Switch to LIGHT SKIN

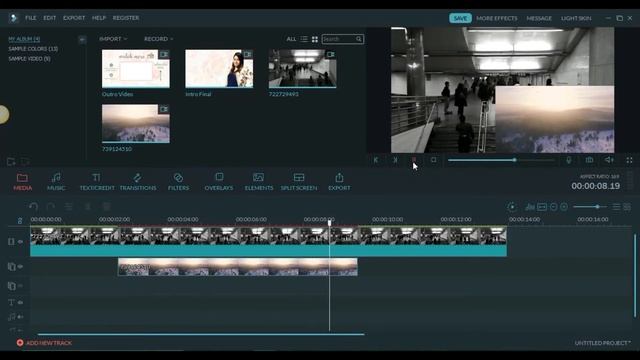[x=576, y=18]
